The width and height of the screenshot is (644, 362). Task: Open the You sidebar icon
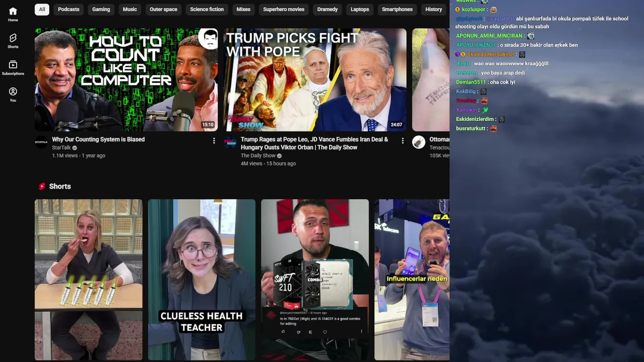[13, 95]
